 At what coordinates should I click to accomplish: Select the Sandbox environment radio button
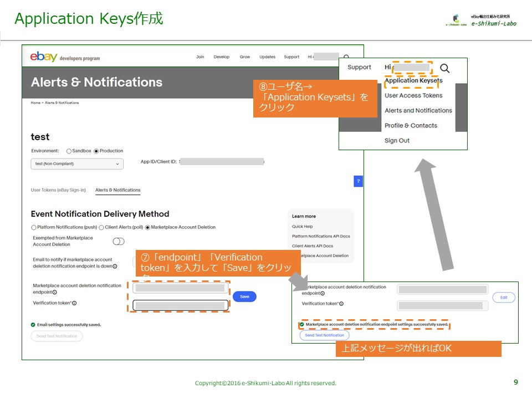click(69, 151)
